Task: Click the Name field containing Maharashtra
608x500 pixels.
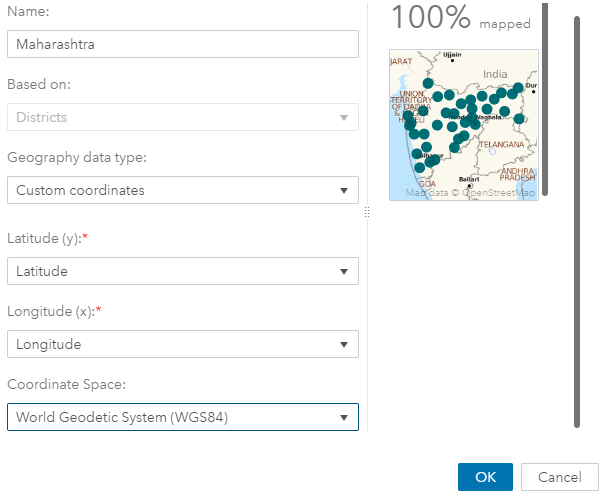Action: (x=182, y=44)
